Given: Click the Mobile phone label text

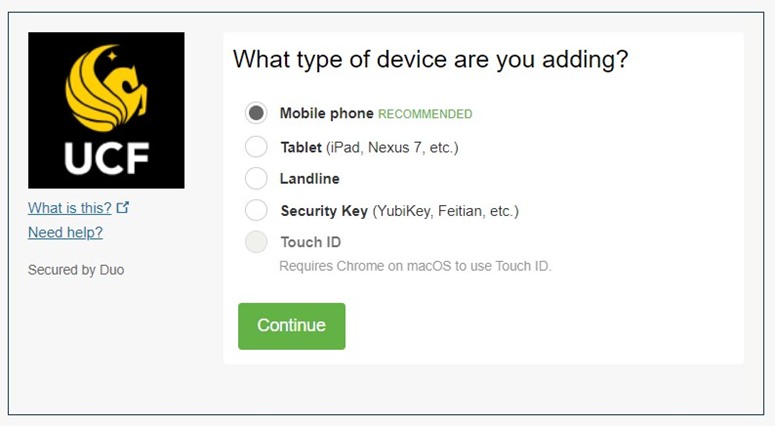Looking at the screenshot, I should [x=327, y=113].
